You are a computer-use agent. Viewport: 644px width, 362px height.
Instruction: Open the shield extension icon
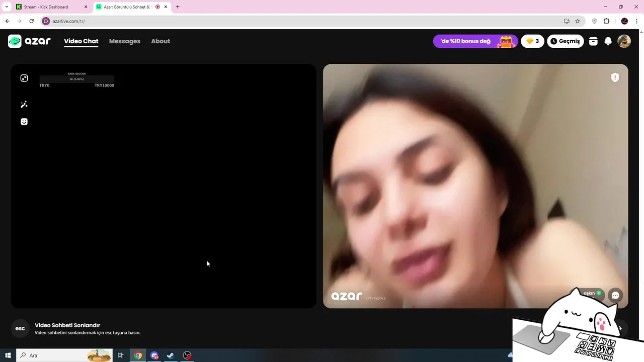pyautogui.click(x=594, y=21)
